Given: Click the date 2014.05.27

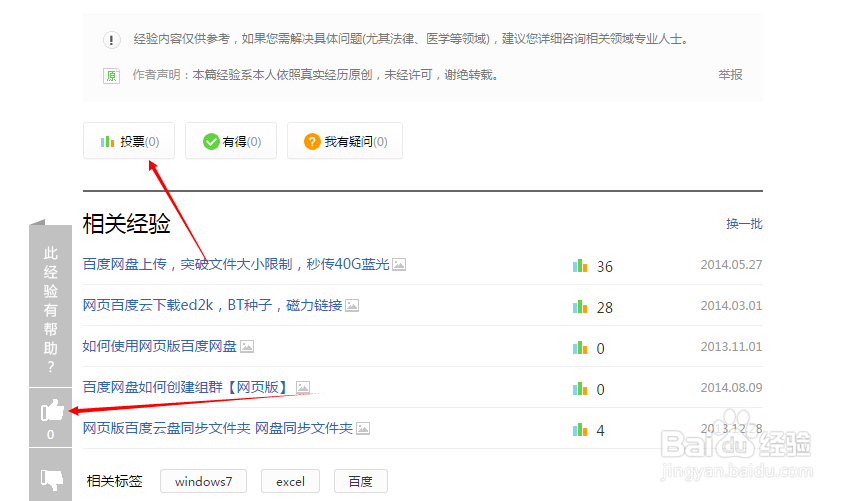Looking at the screenshot, I should pos(731,265).
